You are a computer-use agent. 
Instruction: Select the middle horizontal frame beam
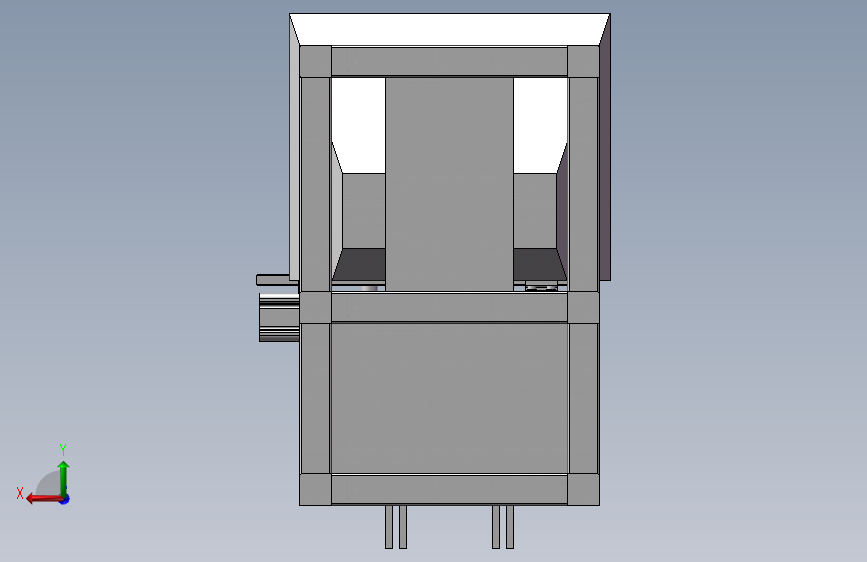coord(450,308)
